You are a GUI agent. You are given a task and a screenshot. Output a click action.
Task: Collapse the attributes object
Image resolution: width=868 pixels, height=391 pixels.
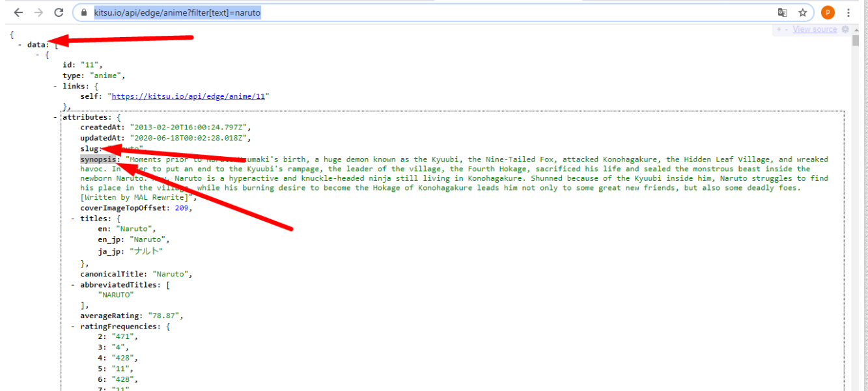(x=55, y=117)
